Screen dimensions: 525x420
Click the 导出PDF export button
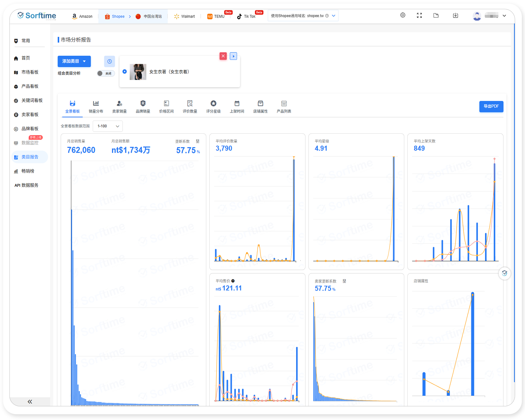click(x=491, y=106)
